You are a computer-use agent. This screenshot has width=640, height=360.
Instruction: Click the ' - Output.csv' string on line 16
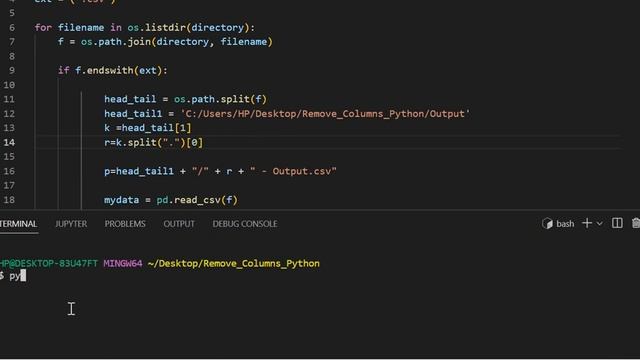coord(293,171)
